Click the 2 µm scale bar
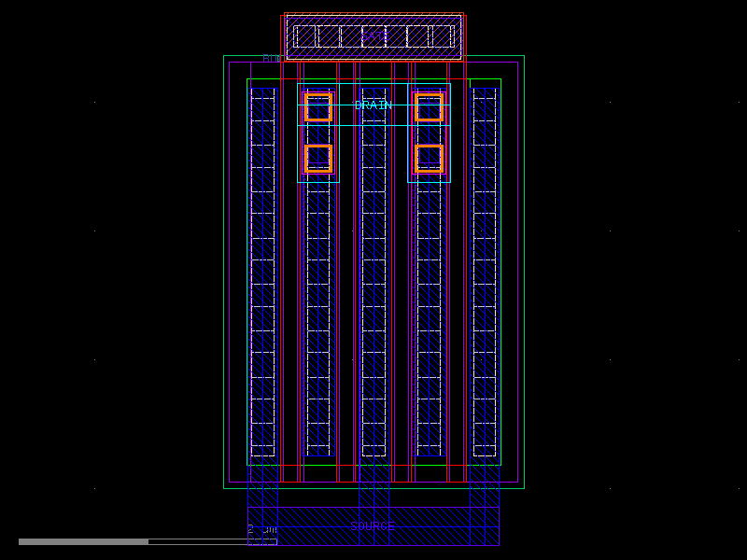 (x=84, y=540)
